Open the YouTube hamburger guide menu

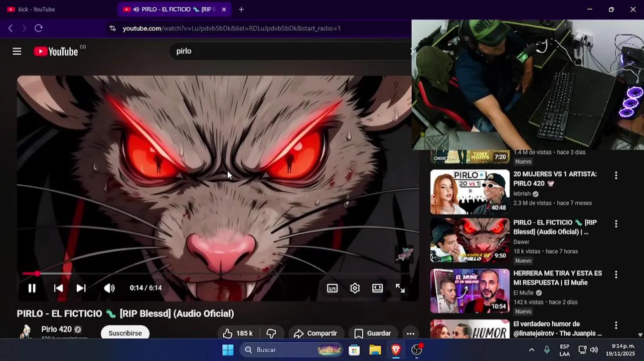17,51
